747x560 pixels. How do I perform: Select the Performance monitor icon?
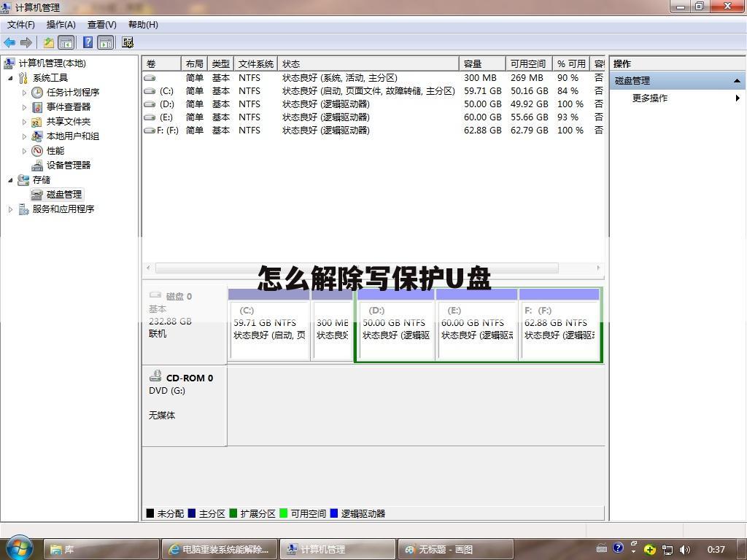pyautogui.click(x=37, y=151)
